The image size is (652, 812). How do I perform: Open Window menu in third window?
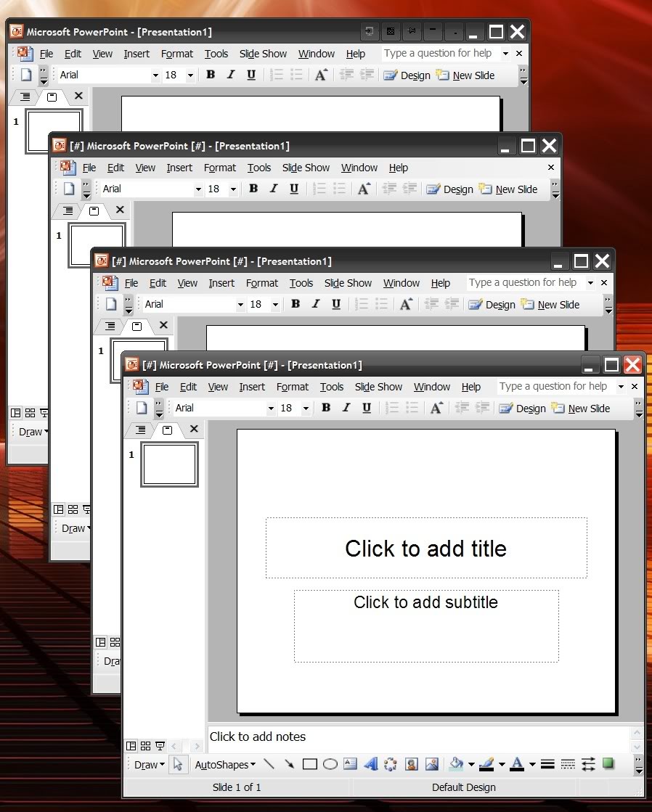[402, 283]
